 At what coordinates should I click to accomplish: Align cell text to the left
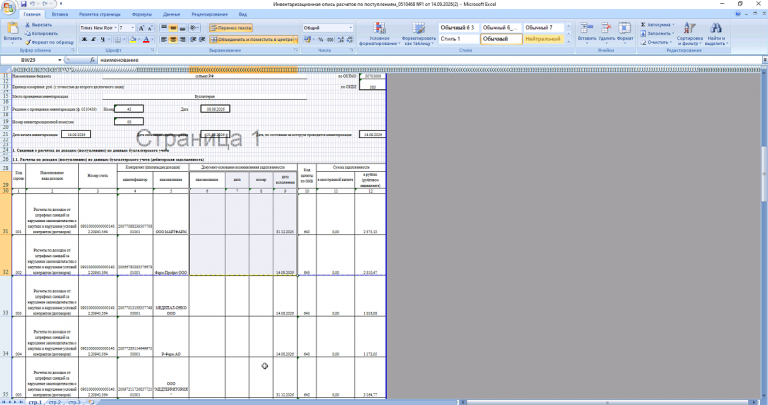coord(164,39)
